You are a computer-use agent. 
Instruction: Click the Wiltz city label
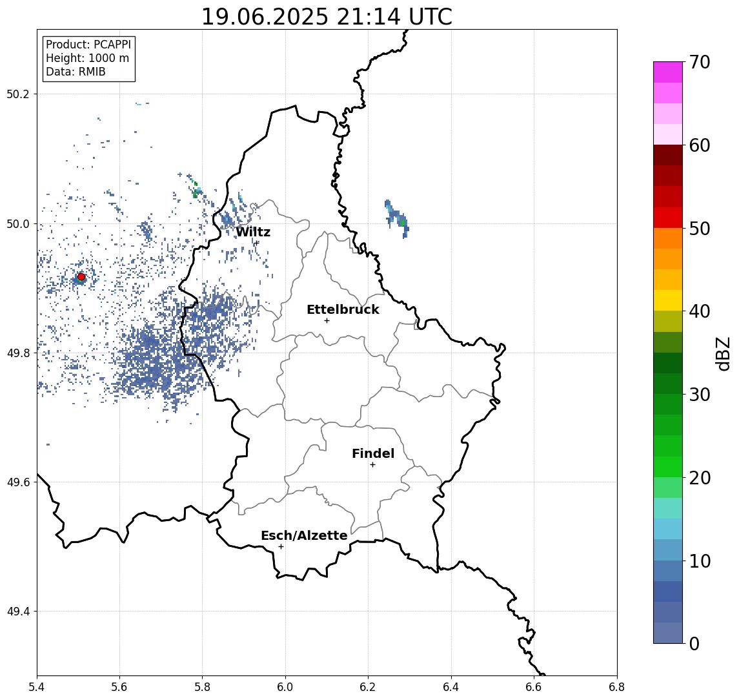click(253, 232)
